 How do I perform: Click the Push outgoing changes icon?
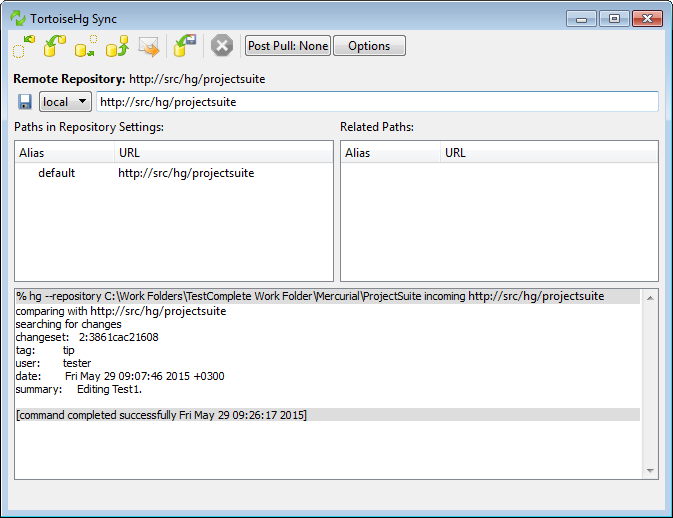tap(117, 46)
